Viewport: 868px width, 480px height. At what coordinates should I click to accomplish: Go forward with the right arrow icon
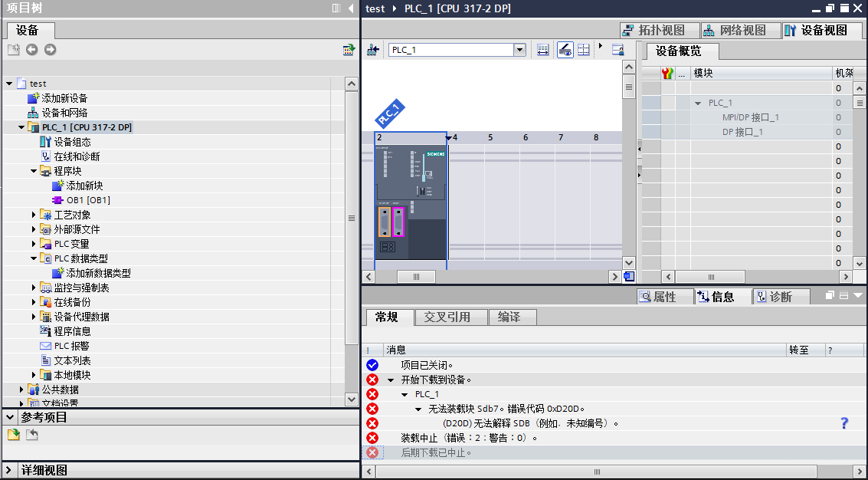pyautogui.click(x=51, y=50)
